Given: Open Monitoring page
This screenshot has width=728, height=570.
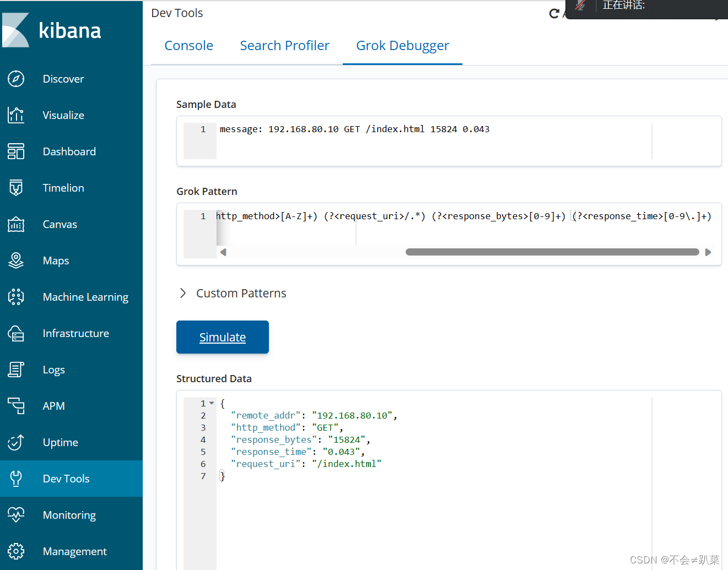Looking at the screenshot, I should click(72, 515).
